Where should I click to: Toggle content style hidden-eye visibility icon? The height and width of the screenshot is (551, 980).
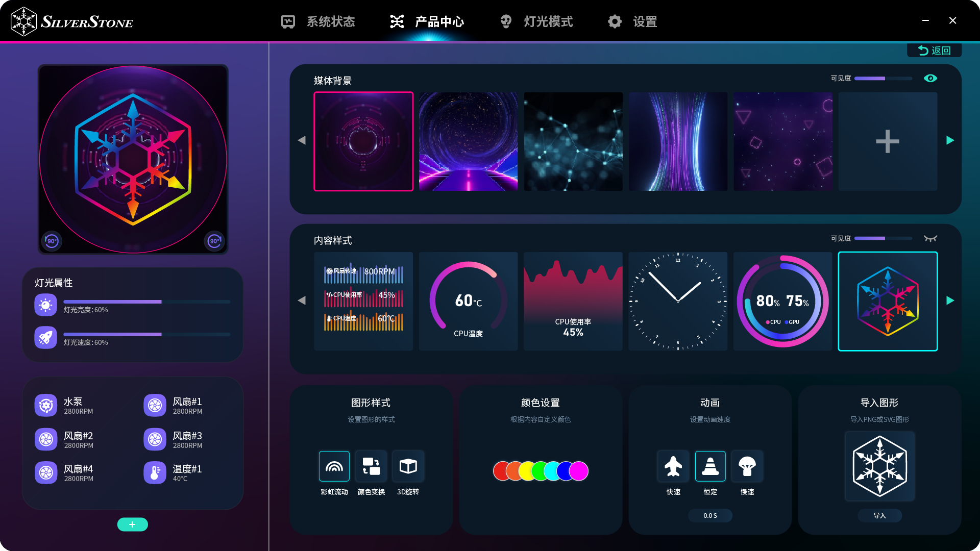(x=930, y=238)
